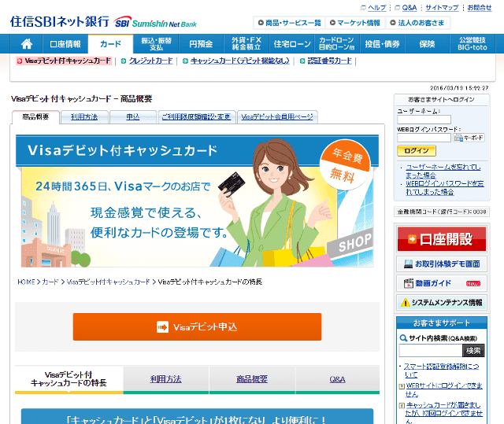Click Visaデビット付キャッシュカード breadcrumb link
Viewport: 504px width, 424px height.
109,282
